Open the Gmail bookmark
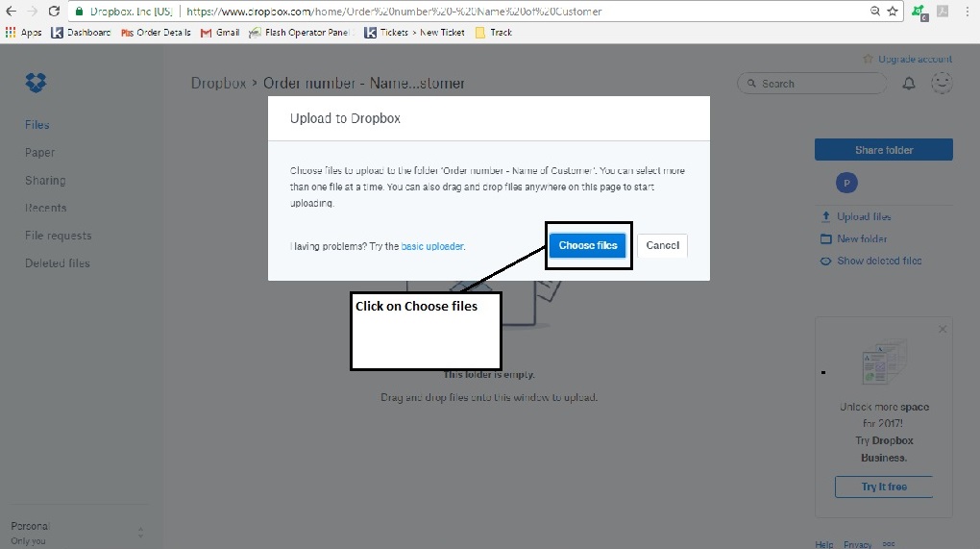This screenshot has height=549, width=980. 219,33
